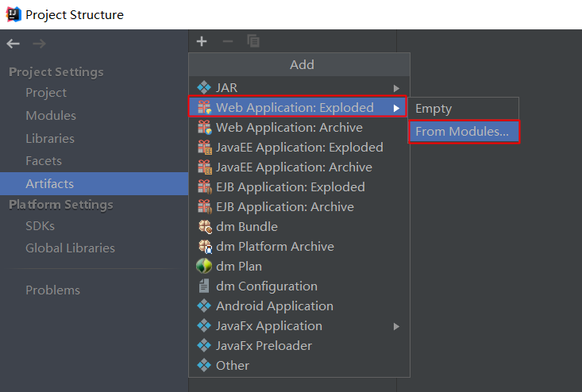Viewport: 582px width, 392px height.
Task: Click the back navigation arrow
Action: point(13,44)
